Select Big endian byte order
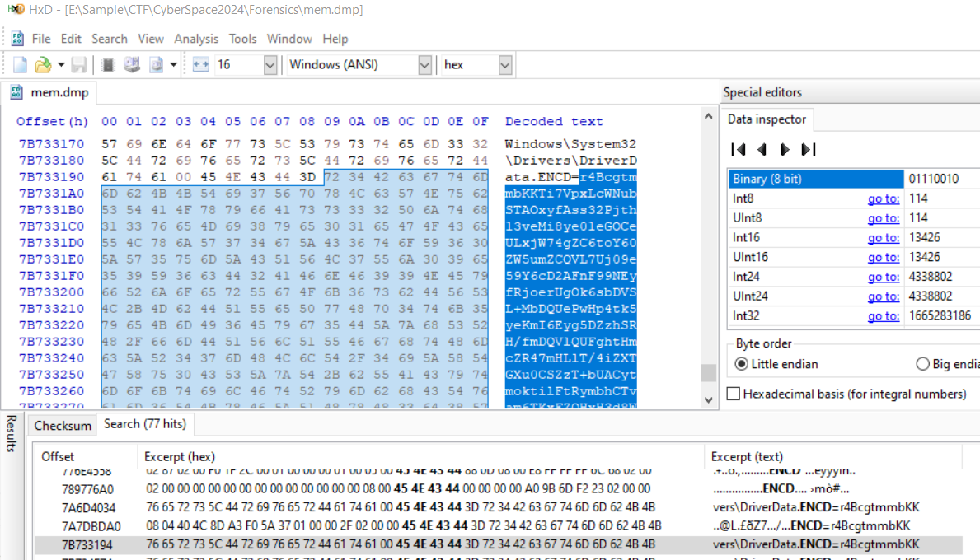The width and height of the screenshot is (980, 560). 923,364
